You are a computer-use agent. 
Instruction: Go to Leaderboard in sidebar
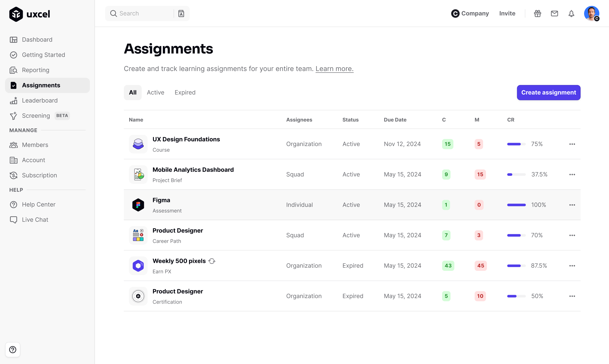click(40, 100)
